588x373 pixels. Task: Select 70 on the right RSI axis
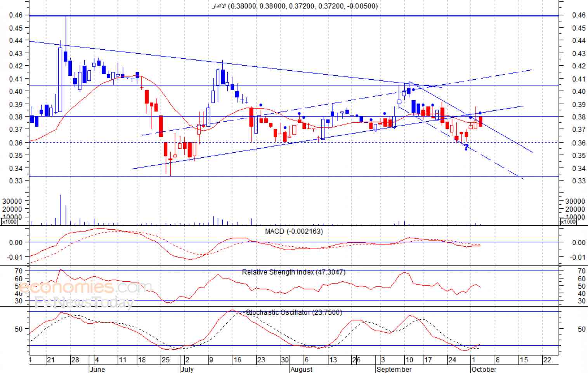click(581, 271)
